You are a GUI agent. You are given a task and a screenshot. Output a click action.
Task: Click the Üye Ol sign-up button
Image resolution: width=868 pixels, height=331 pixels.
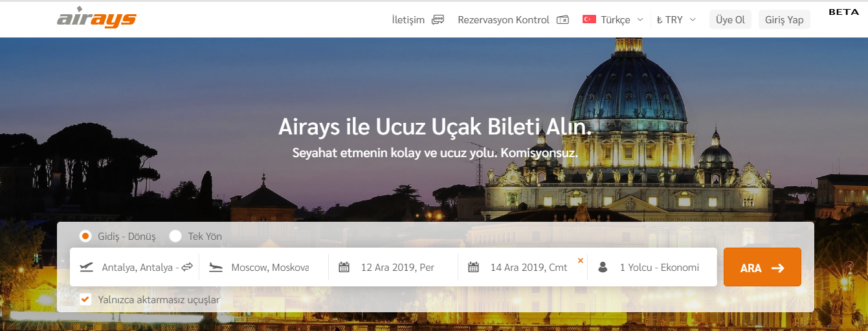730,19
